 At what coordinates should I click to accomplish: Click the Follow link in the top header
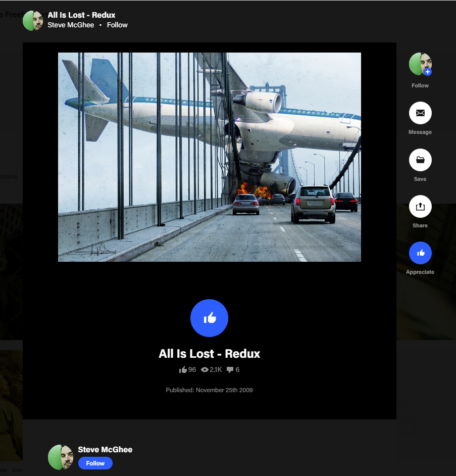117,25
